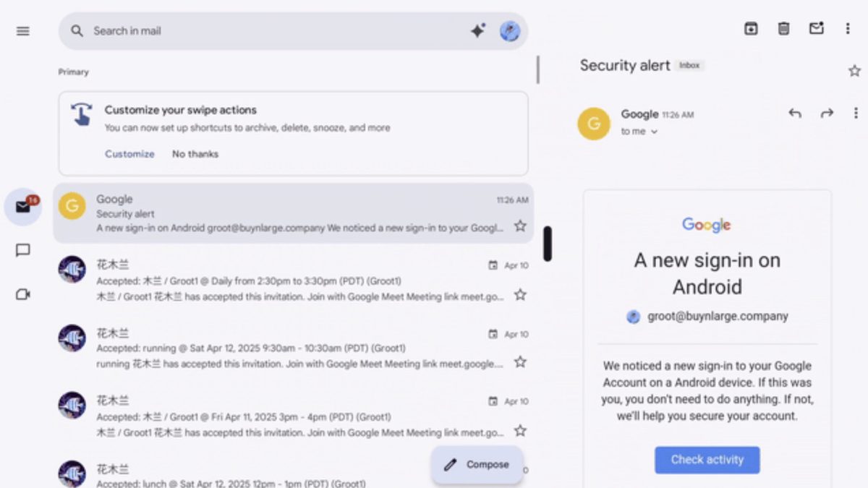Star the Apr 10 Daily invitation email
The image size is (868, 488).
click(x=520, y=295)
